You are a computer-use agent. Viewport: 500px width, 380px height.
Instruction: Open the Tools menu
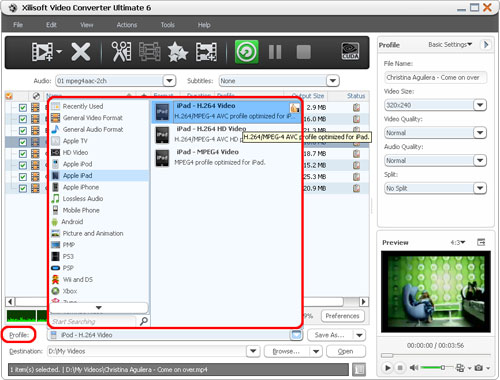167,25
